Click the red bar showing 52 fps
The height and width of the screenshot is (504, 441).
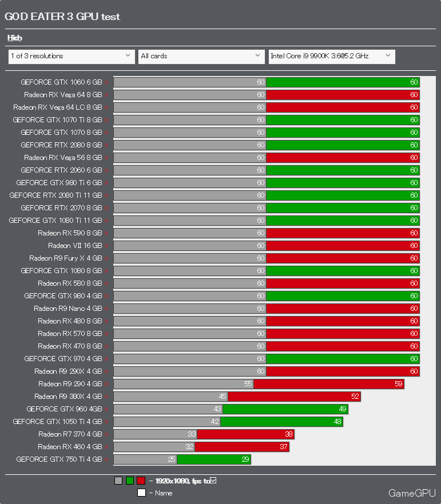294,397
